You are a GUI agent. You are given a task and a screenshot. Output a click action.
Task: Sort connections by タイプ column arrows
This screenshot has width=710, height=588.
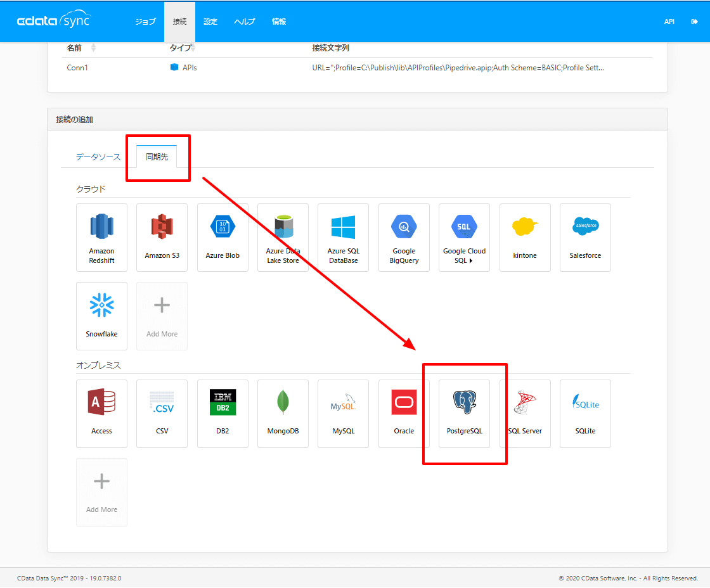(193, 48)
